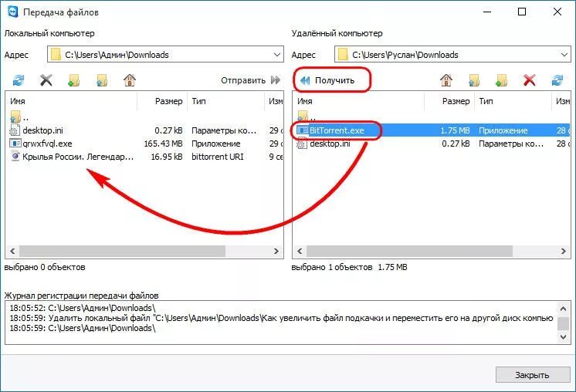Select 'BitTorrent.exe' name in remote list

[337, 130]
